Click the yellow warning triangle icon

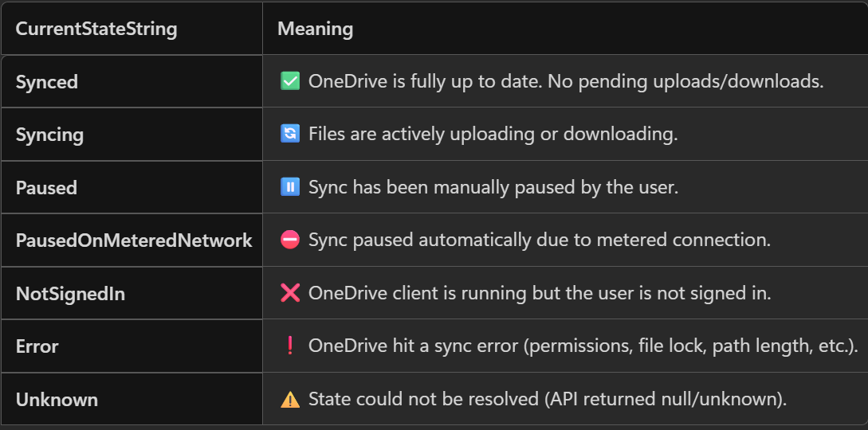290,400
